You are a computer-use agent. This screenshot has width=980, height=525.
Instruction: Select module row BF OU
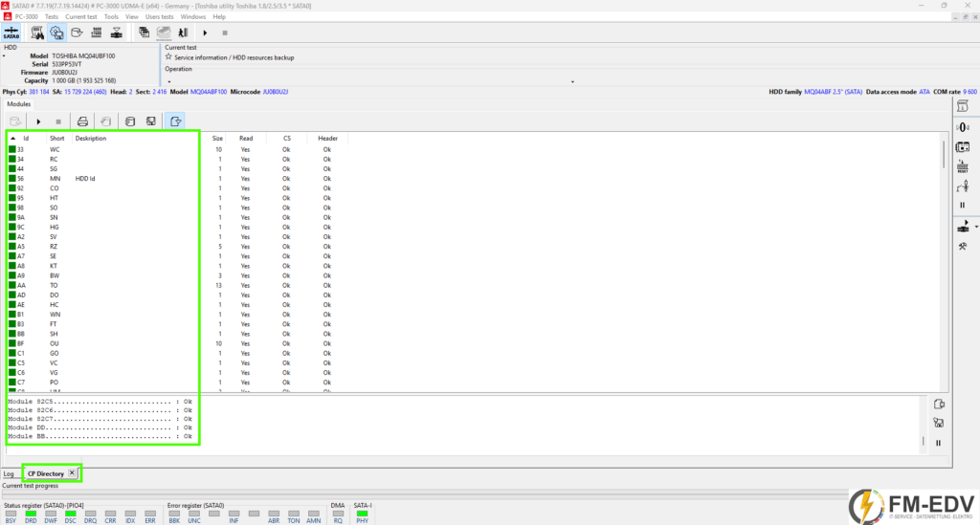pos(178,343)
